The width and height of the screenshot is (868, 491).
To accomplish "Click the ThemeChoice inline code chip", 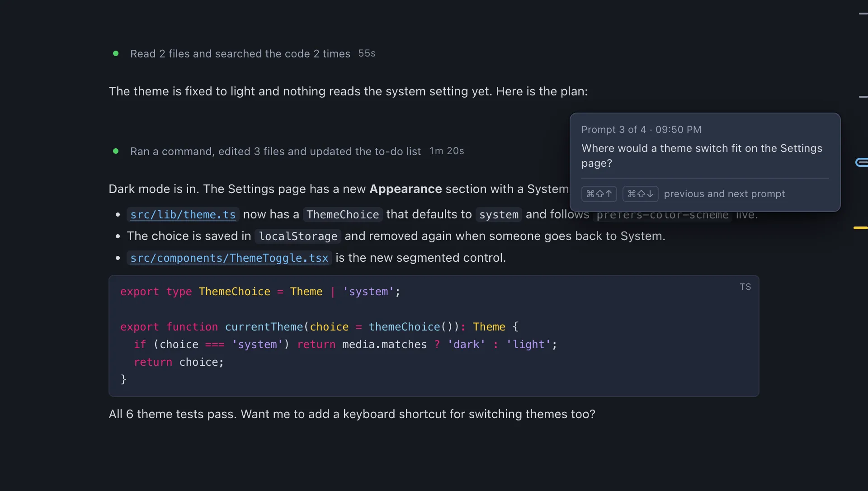I will (x=343, y=215).
